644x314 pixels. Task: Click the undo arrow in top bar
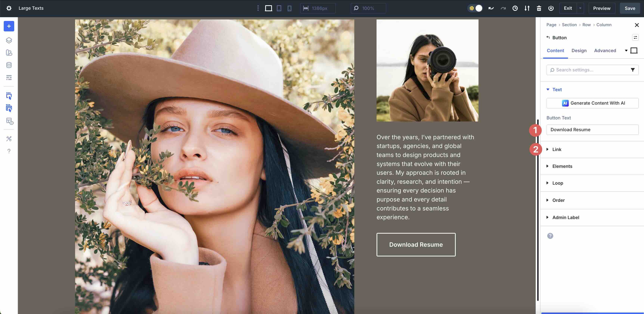491,8
